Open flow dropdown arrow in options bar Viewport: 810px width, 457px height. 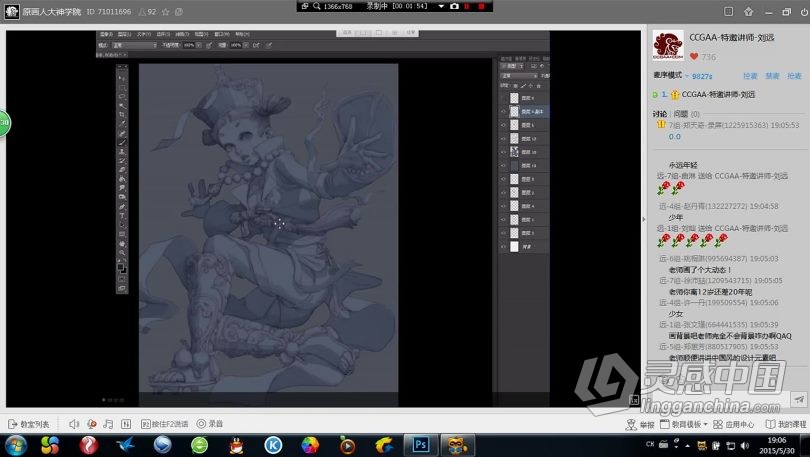click(x=246, y=45)
